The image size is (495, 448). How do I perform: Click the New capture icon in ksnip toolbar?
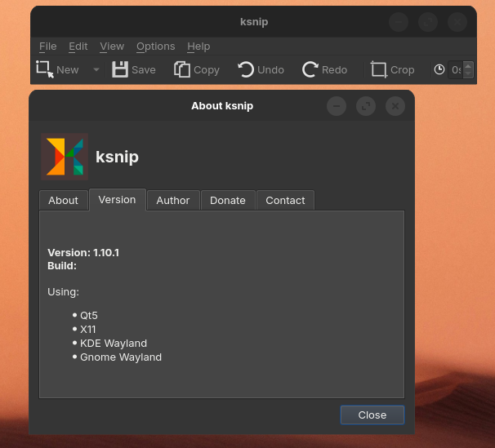point(44,69)
